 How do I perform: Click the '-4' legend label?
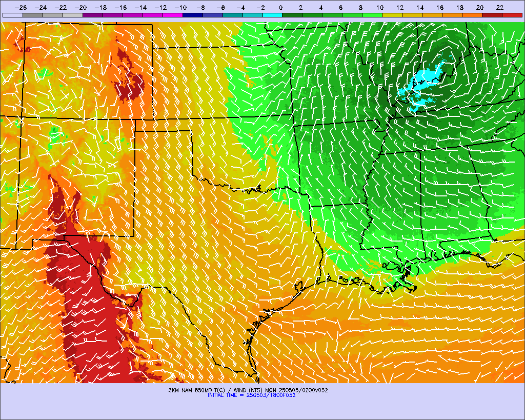click(240, 8)
